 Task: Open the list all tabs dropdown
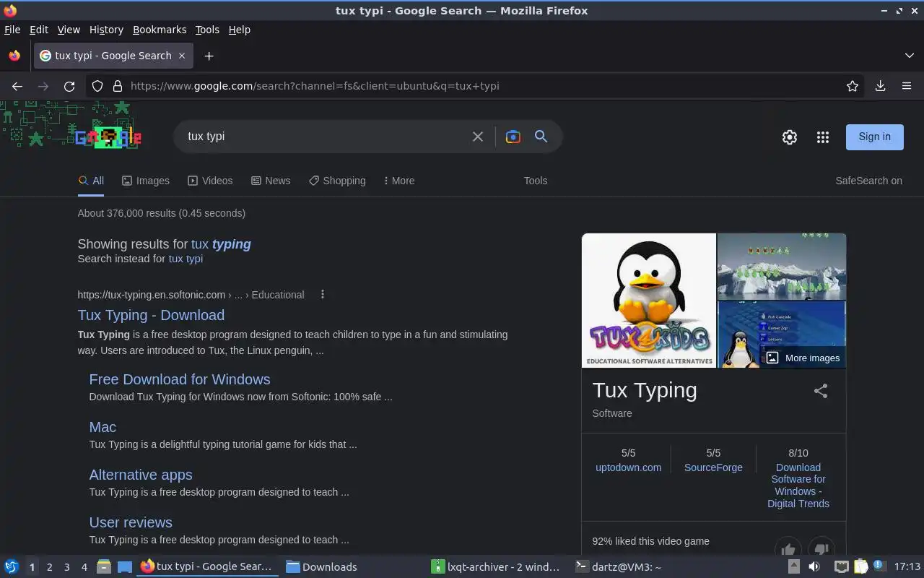point(910,56)
